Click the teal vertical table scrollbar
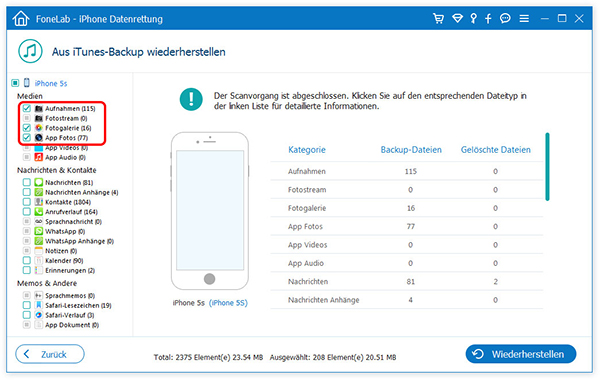 point(548,167)
